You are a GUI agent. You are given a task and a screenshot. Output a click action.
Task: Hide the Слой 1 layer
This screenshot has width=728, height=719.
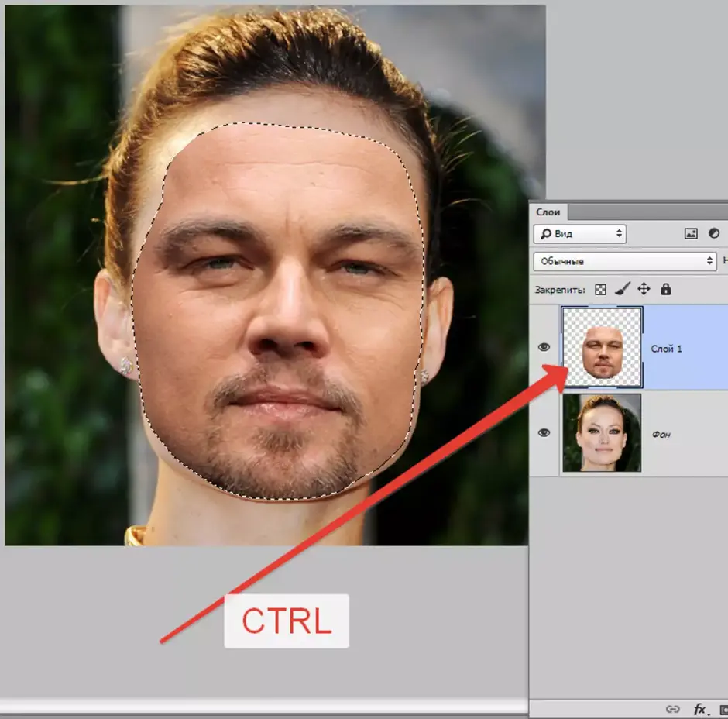pos(544,347)
